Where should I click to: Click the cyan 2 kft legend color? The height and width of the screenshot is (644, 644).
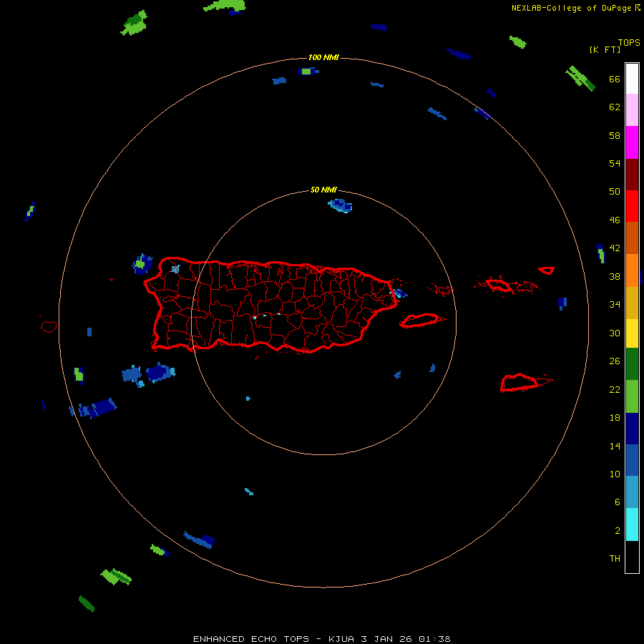point(632,525)
